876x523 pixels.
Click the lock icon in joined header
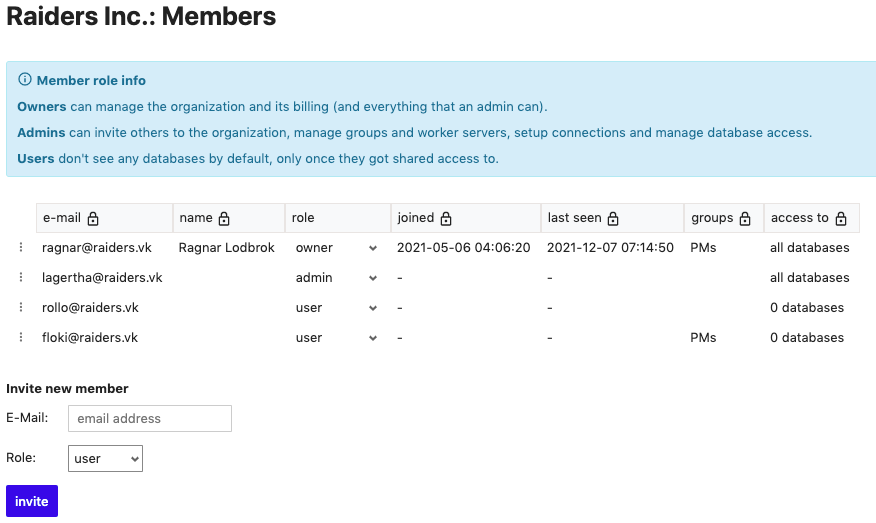[446, 218]
